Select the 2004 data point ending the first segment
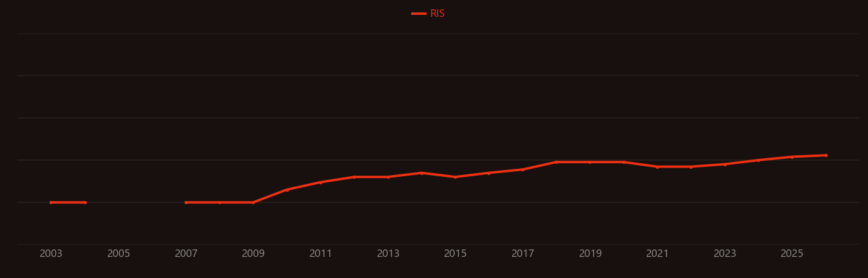 [85, 202]
